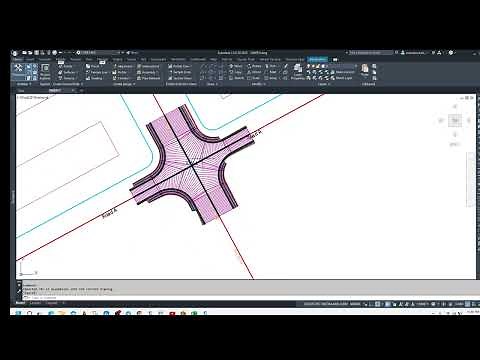480x360 pixels.
Task: Open the WCS dropdown below ViewCube
Action: tap(455, 144)
